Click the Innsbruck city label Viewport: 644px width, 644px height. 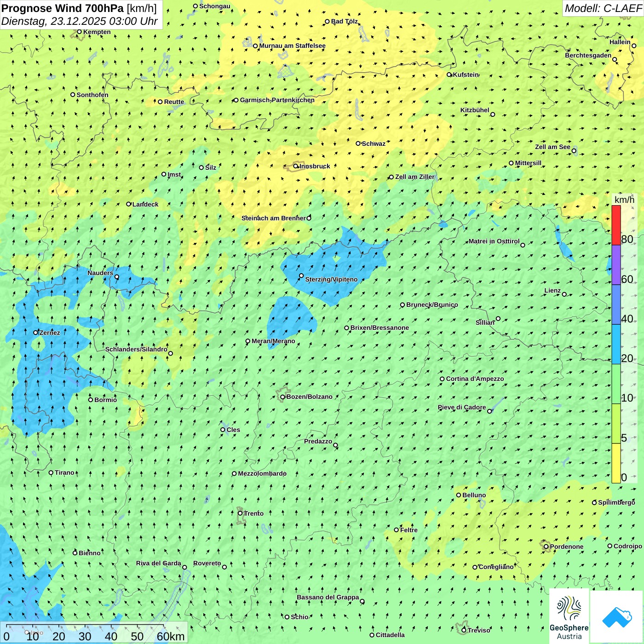pyautogui.click(x=315, y=166)
